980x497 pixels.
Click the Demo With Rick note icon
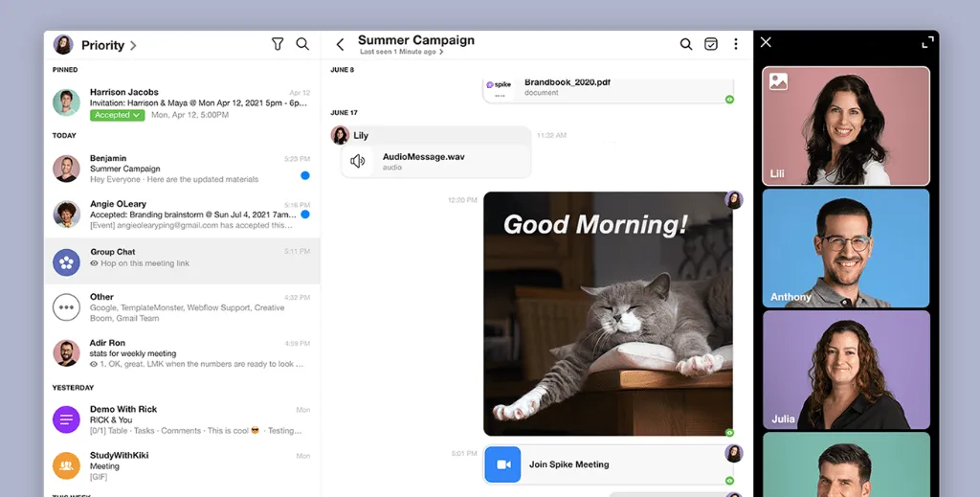click(66, 419)
